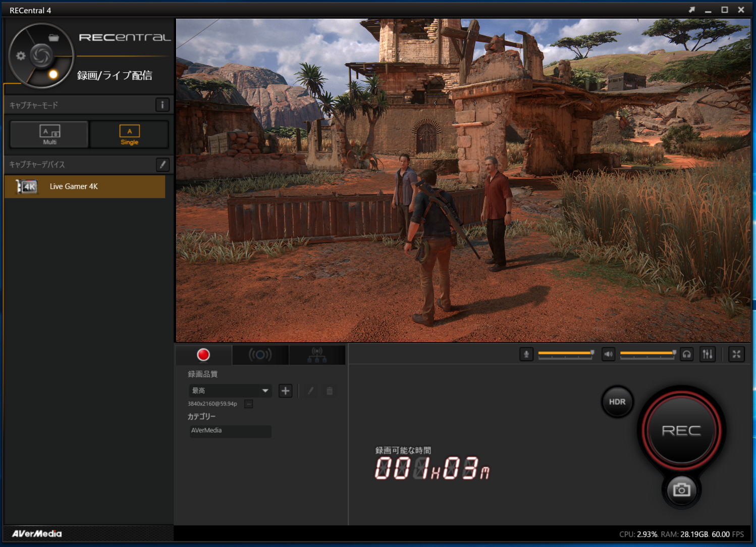The height and width of the screenshot is (547, 756).
Task: Click the microphone volume slider
Action: 565,353
